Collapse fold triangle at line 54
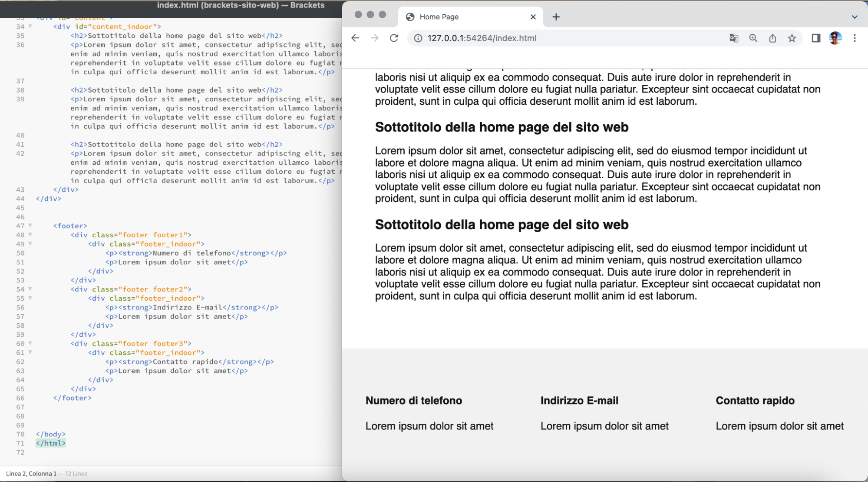868x482 pixels. point(30,289)
